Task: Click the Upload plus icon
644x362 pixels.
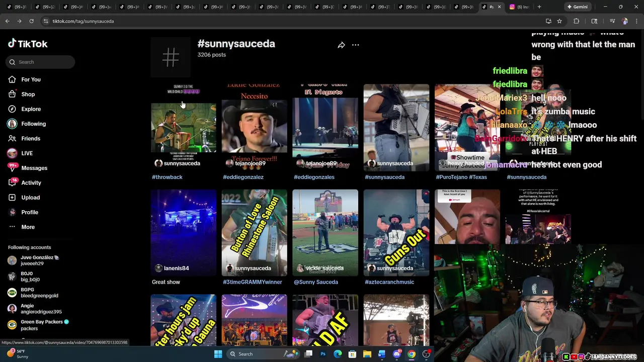Action: 12,198
